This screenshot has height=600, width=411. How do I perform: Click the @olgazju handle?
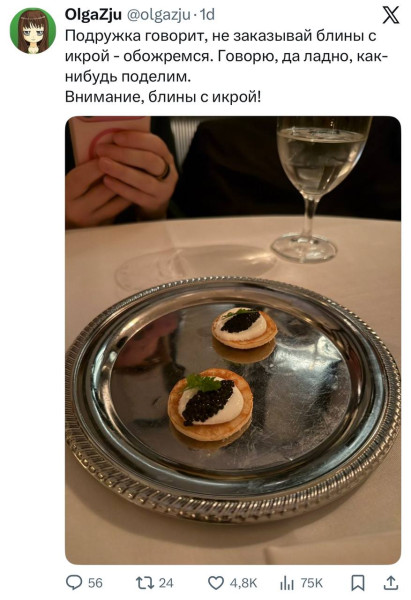158,15
